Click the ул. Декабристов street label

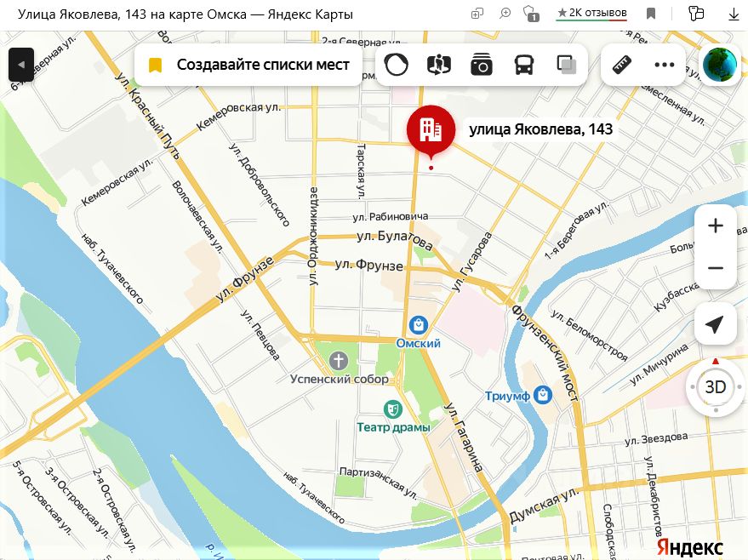pyautogui.click(x=653, y=496)
